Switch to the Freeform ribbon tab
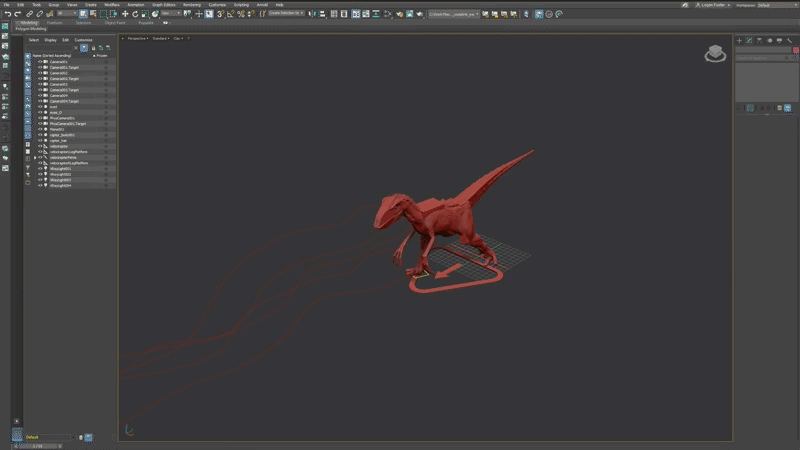Image resolution: width=800 pixels, height=450 pixels. 55,23
